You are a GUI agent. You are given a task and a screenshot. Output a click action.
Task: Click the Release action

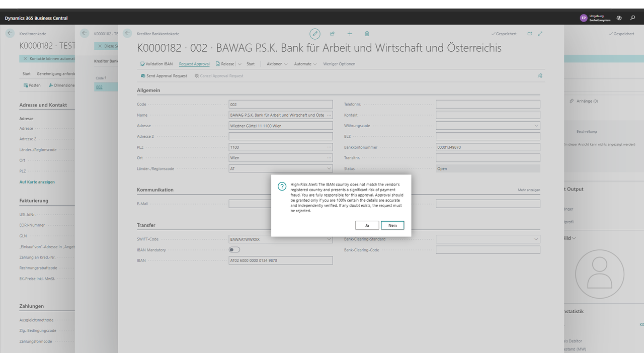[x=225, y=64]
